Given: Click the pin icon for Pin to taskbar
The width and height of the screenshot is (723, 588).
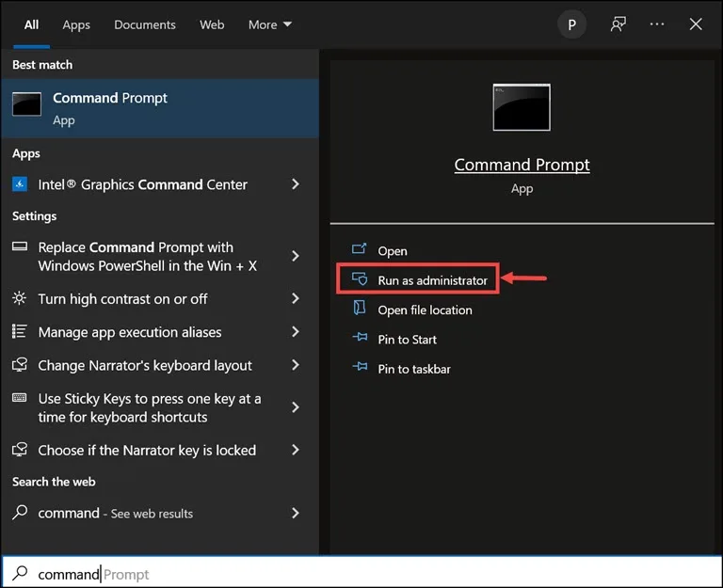Looking at the screenshot, I should point(360,367).
